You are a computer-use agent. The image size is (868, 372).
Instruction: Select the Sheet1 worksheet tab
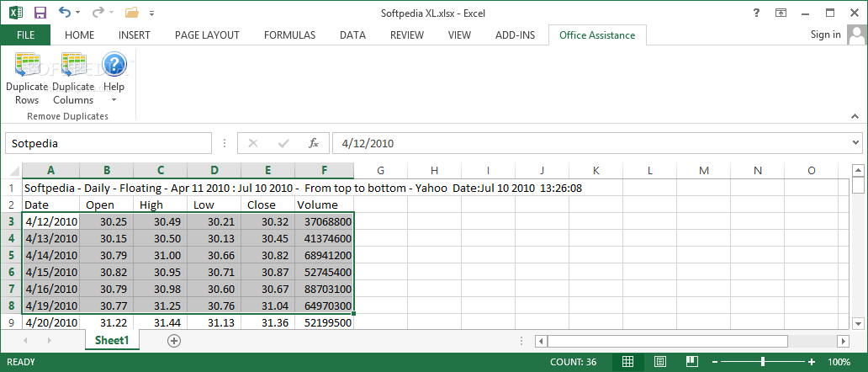[112, 341]
